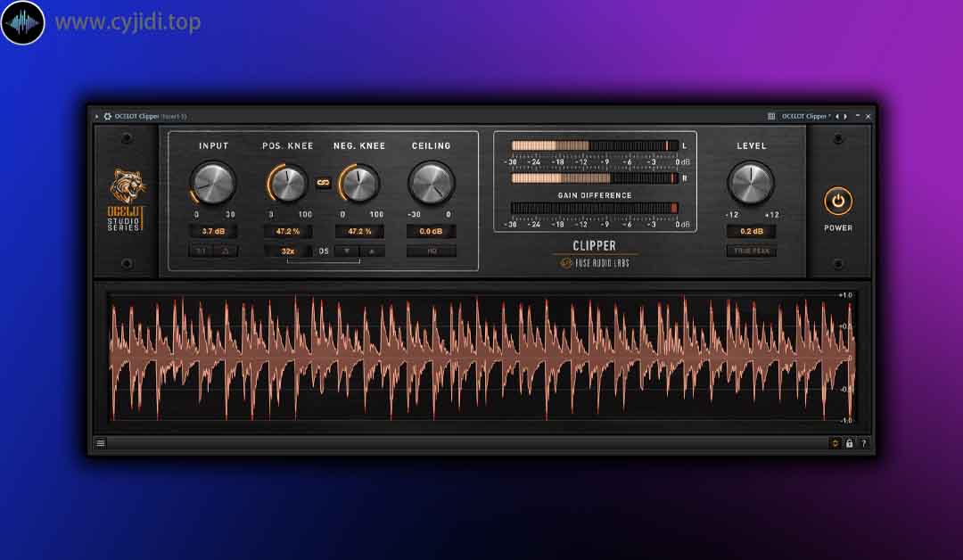This screenshot has width=963, height=560.
Task: Click the OS oversampling label
Action: coord(324,251)
